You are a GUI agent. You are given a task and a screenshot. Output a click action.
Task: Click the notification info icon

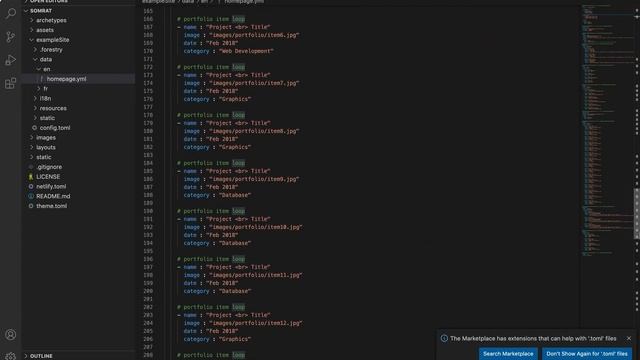pyautogui.click(x=444, y=338)
